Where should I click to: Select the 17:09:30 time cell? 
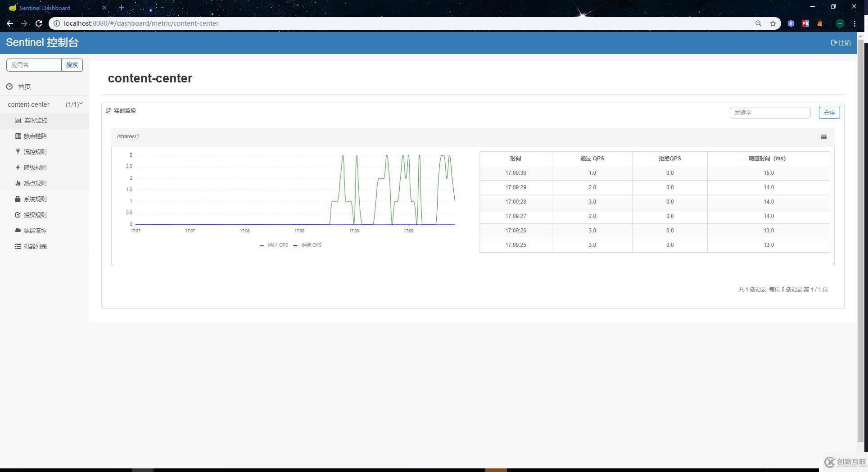515,173
